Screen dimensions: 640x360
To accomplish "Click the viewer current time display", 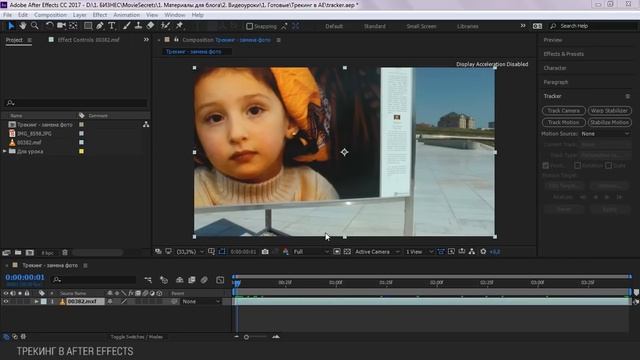I will tap(243, 252).
